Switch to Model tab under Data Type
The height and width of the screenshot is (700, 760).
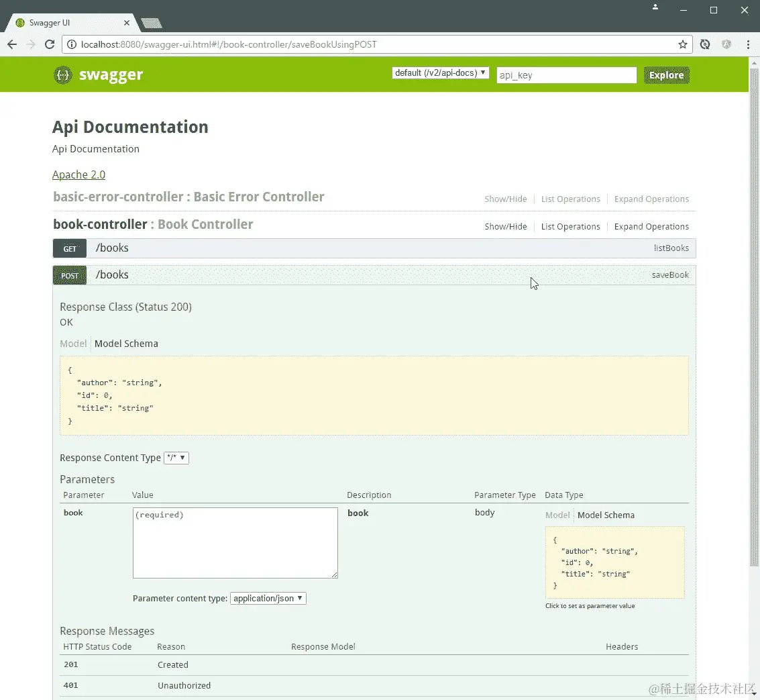pyautogui.click(x=557, y=515)
